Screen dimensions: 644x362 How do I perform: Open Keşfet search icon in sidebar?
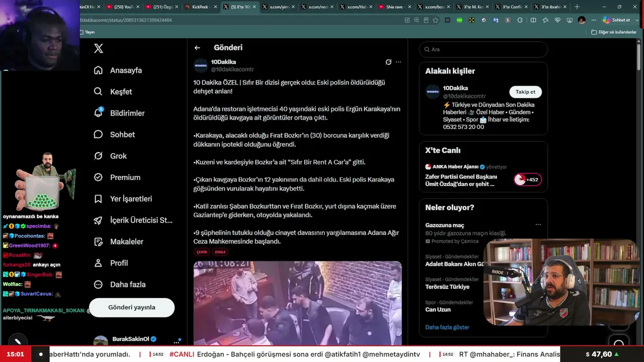pyautogui.click(x=98, y=92)
